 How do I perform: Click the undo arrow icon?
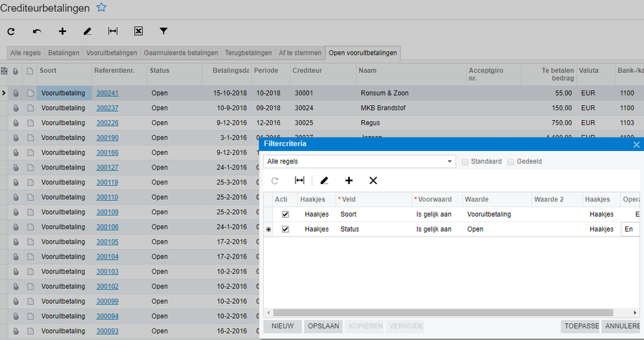pyautogui.click(x=37, y=31)
